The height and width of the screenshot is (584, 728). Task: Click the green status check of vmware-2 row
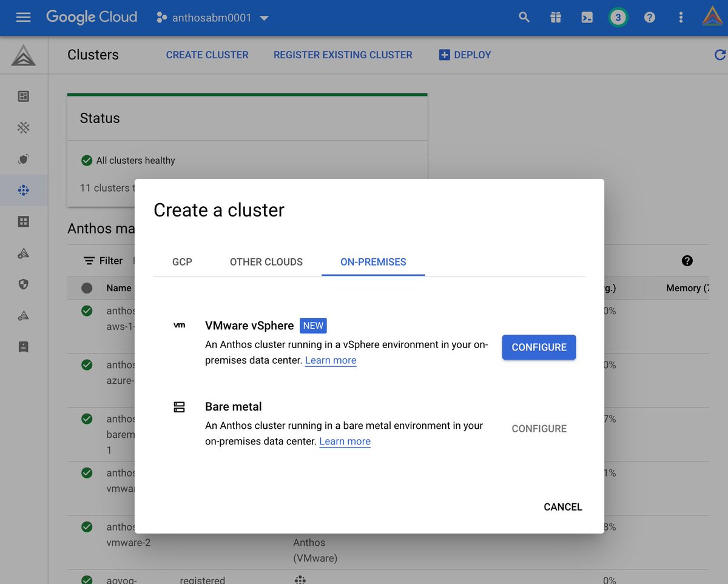tap(87, 527)
